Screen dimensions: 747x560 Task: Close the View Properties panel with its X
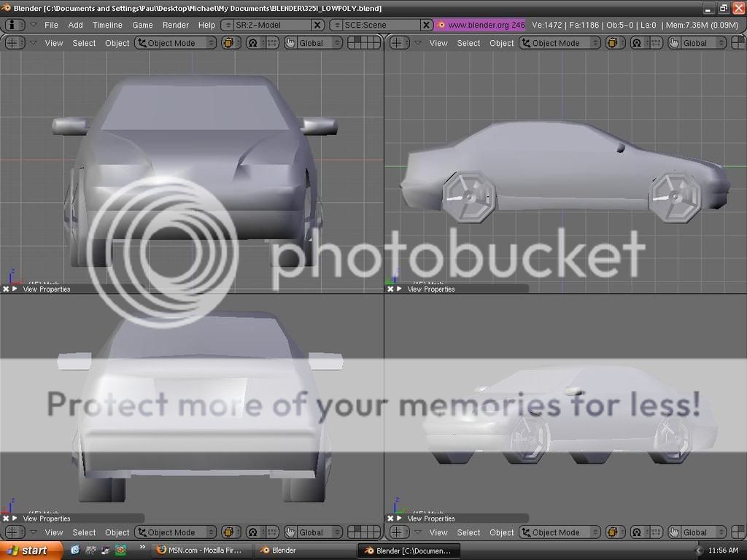click(x=6, y=289)
